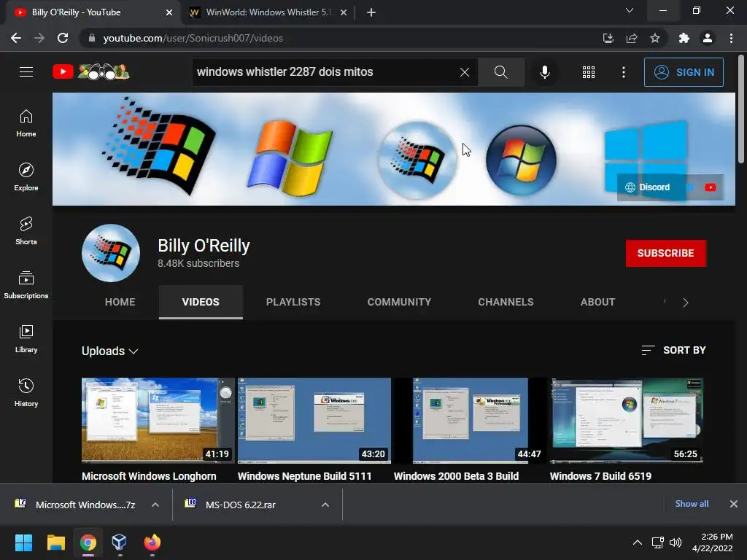Open the tab search chevron
The width and height of the screenshot is (747, 560).
tap(630, 10)
